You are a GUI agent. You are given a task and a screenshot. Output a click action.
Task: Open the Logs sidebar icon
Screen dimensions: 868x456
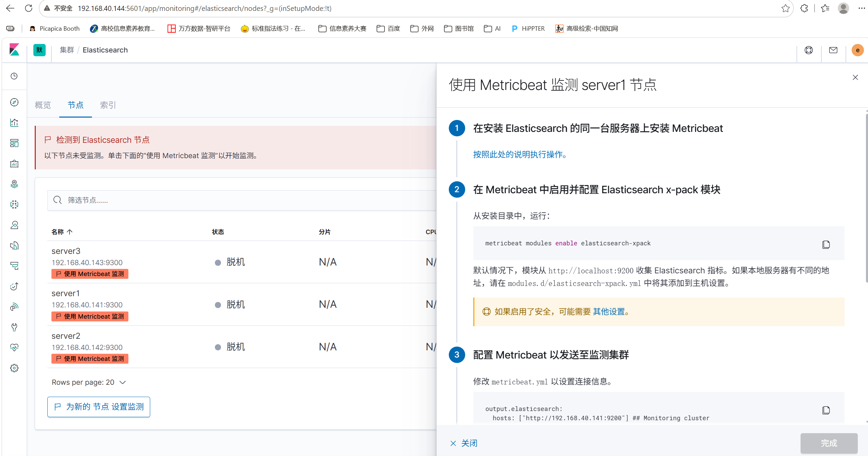coord(14,245)
